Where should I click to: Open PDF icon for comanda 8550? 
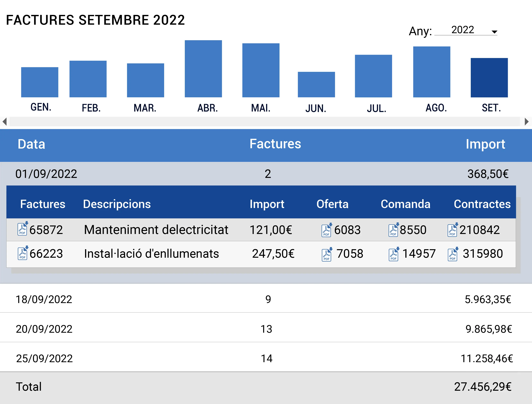click(394, 230)
